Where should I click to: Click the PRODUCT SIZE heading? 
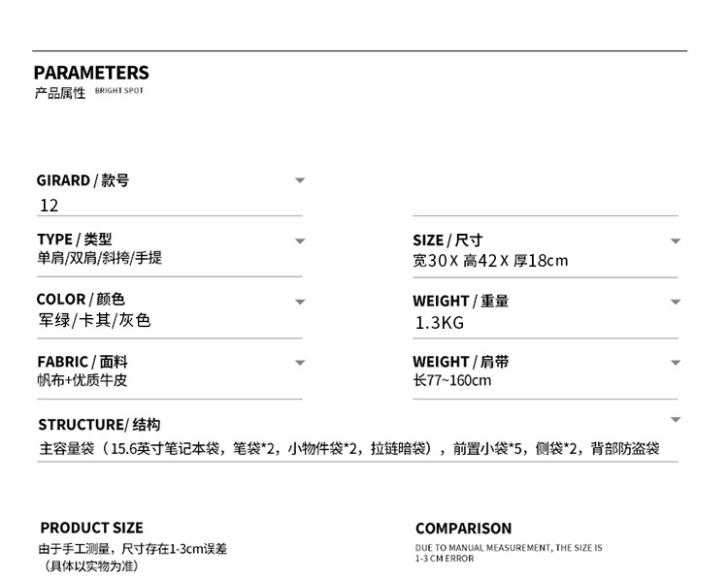pos(91,528)
